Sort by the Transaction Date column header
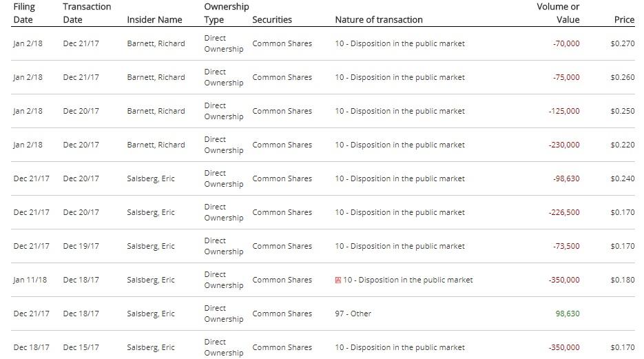644x359 pixels. coord(87,13)
